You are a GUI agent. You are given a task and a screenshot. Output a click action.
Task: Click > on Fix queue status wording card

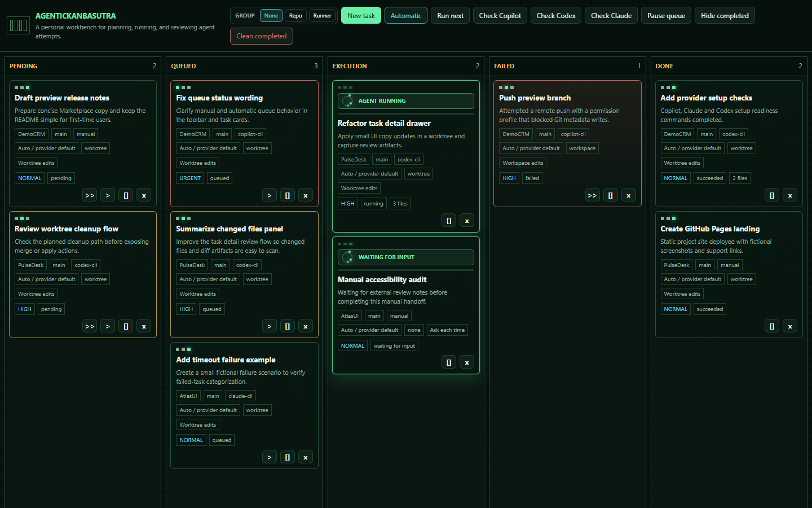[270, 195]
